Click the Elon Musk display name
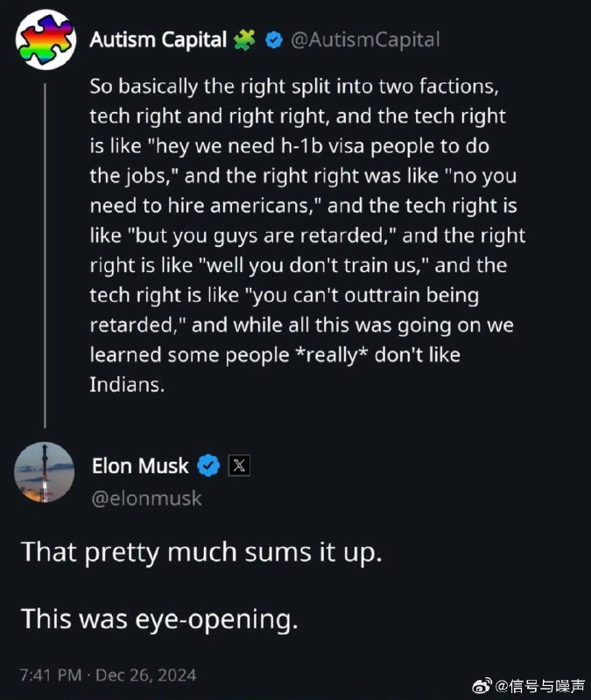 pyautogui.click(x=140, y=465)
